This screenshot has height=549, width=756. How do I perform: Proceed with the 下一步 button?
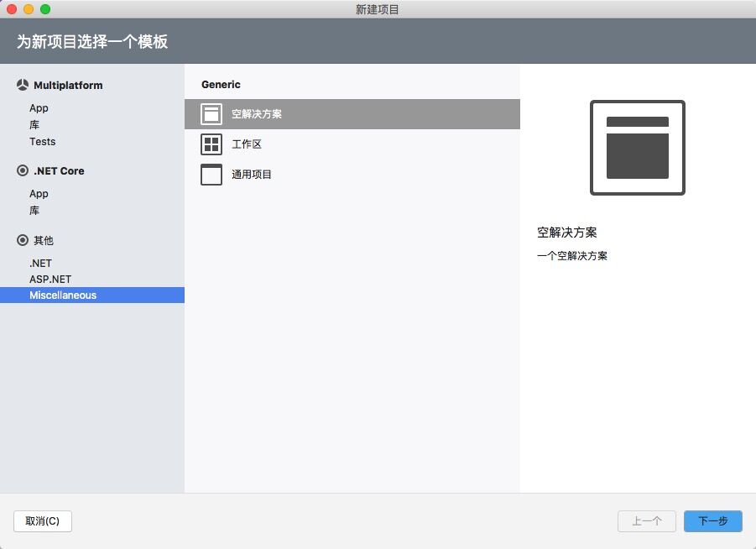click(712, 521)
